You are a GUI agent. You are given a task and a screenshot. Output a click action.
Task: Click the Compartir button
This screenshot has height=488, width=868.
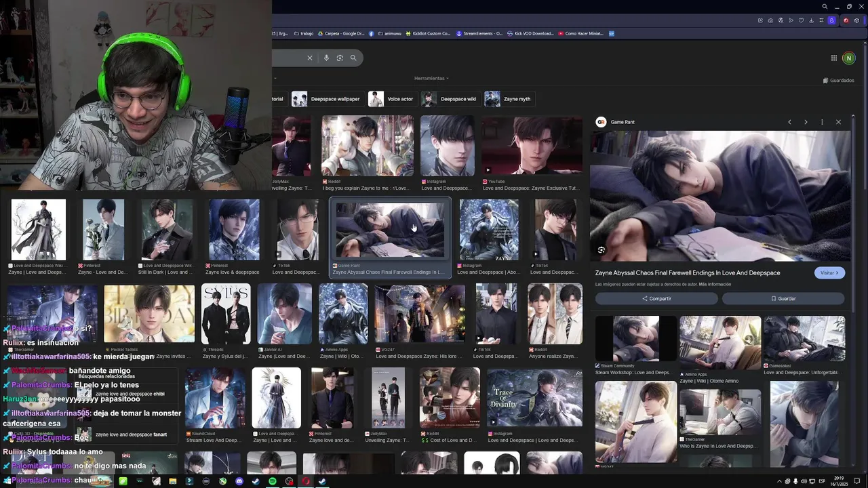click(656, 298)
